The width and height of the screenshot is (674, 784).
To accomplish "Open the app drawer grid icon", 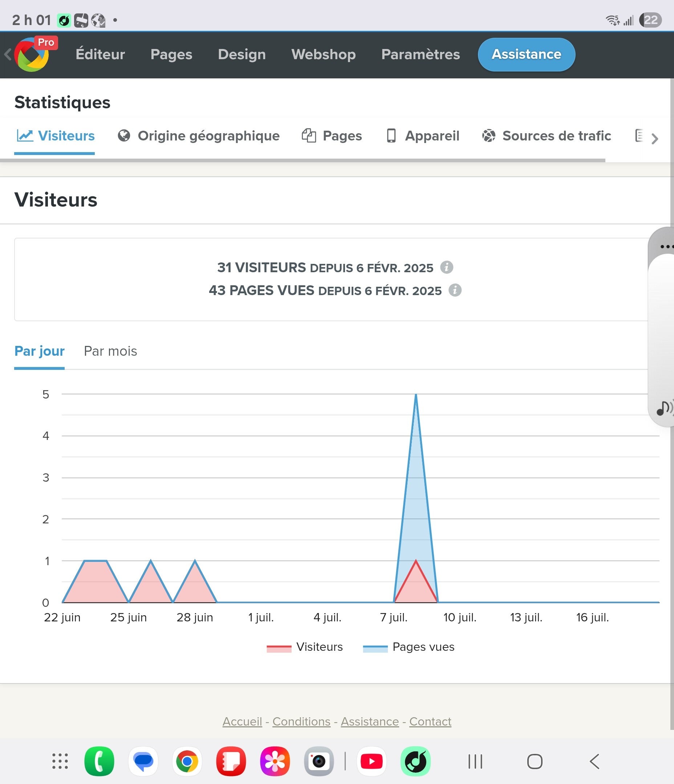I will coord(60,761).
